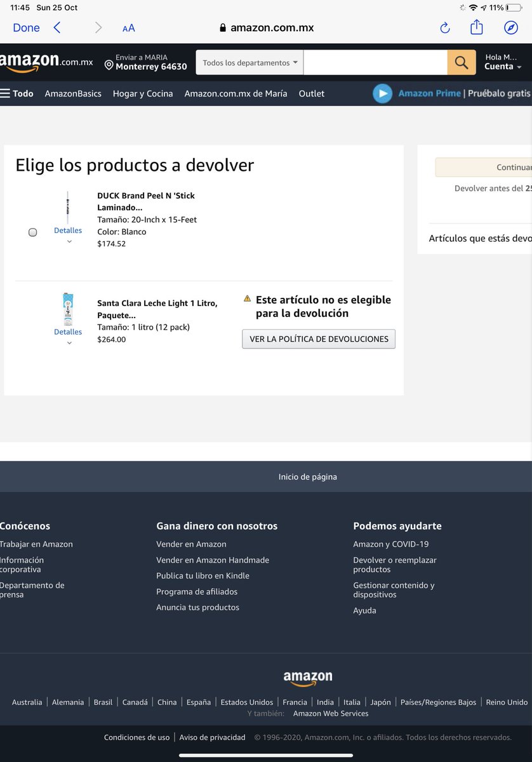Screen dimensions: 532x762
Task: Open AmazonBasics in the navigation bar
Action: (x=73, y=93)
